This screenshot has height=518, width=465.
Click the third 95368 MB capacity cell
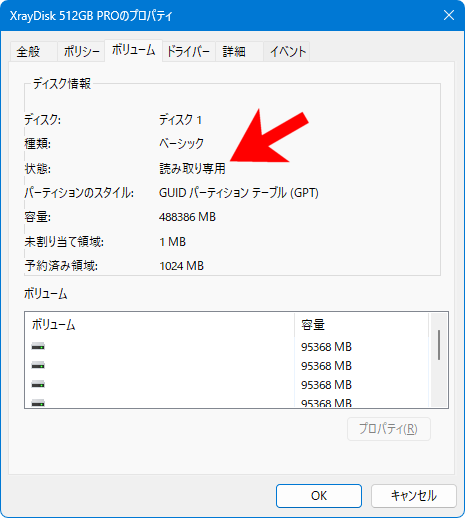[326, 385]
